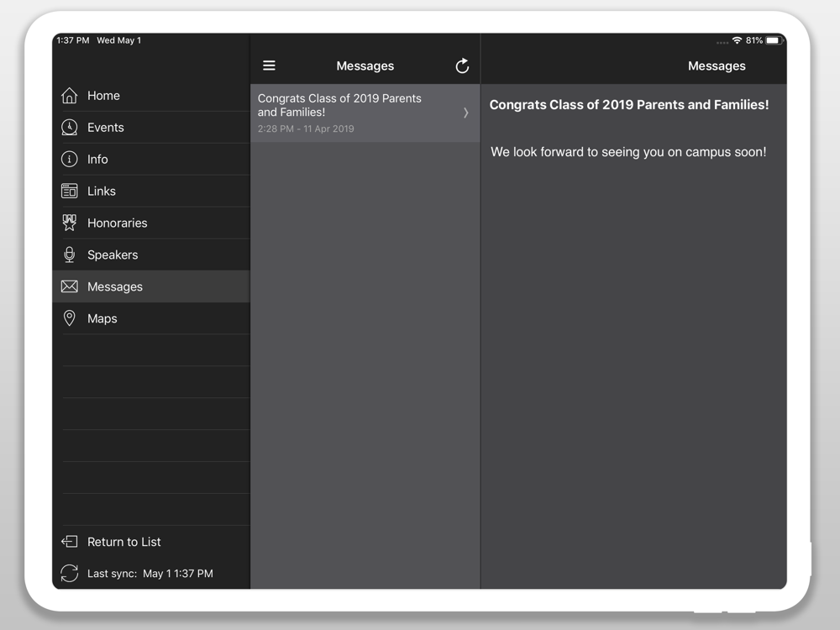Toggle sidebar with hamburger menu icon

pyautogui.click(x=269, y=66)
